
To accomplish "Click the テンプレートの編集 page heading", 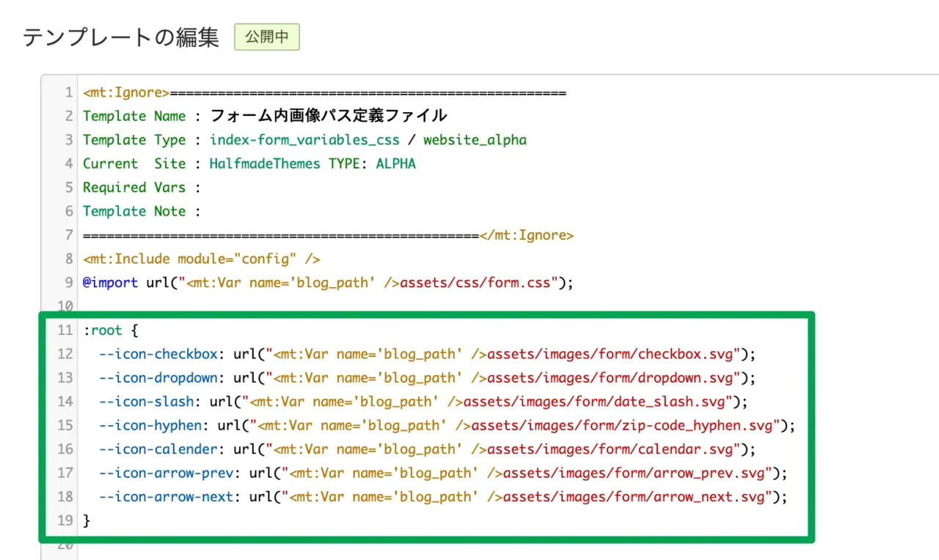I will coord(120,37).
